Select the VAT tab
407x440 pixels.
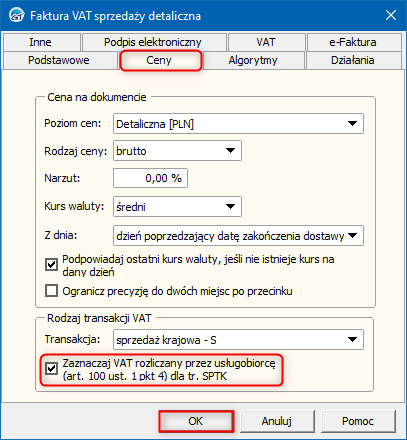(x=266, y=42)
